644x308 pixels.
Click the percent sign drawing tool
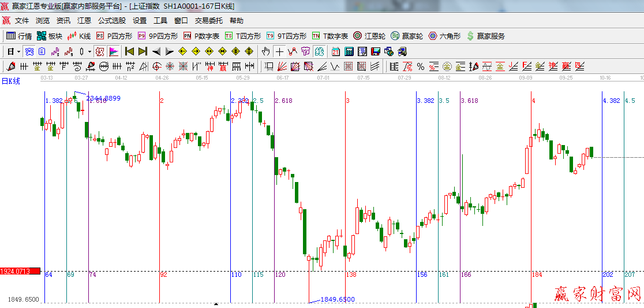click(421, 66)
